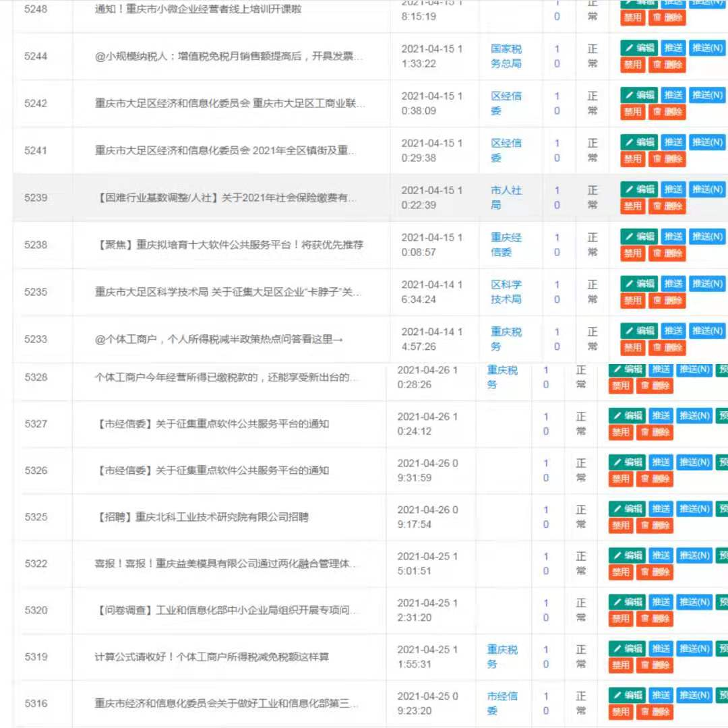
Task: Click 删除 trash button in row 5244
Action: pos(667,65)
